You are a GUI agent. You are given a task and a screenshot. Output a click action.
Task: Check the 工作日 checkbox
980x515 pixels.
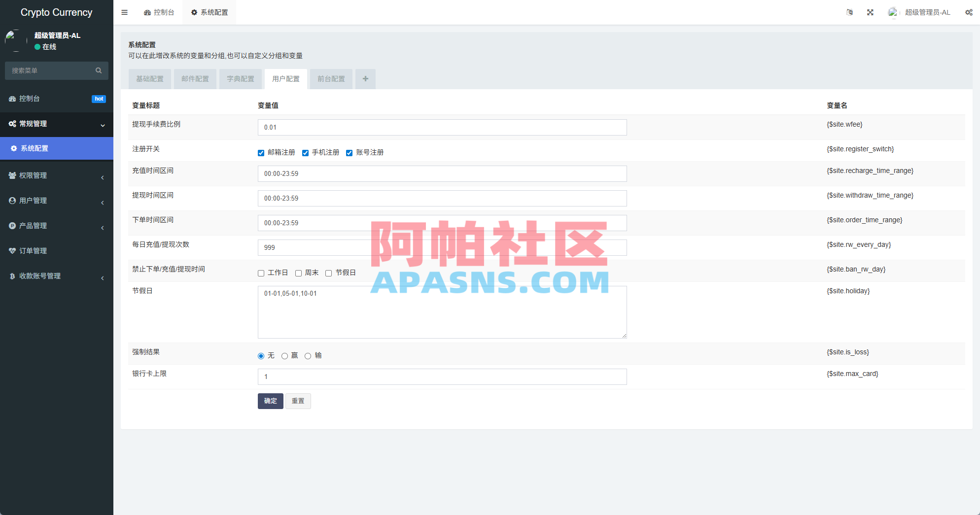(x=261, y=273)
